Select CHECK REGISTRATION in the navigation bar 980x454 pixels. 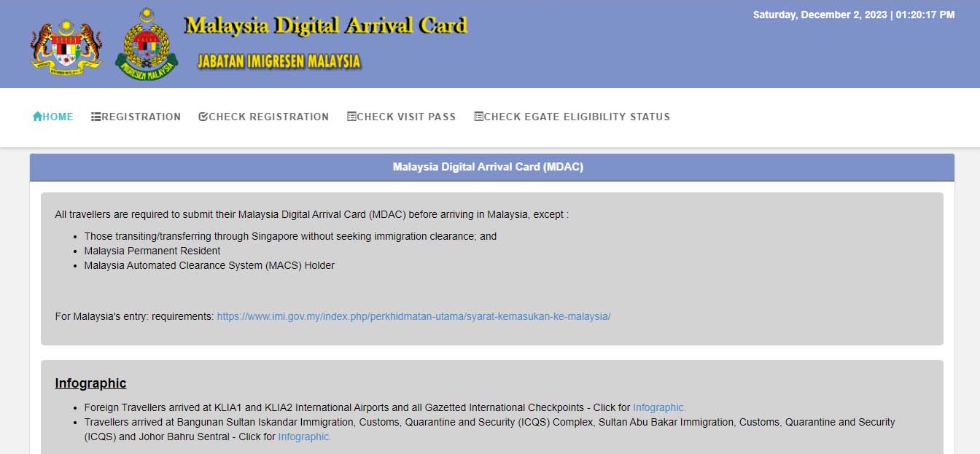pyautogui.click(x=268, y=117)
